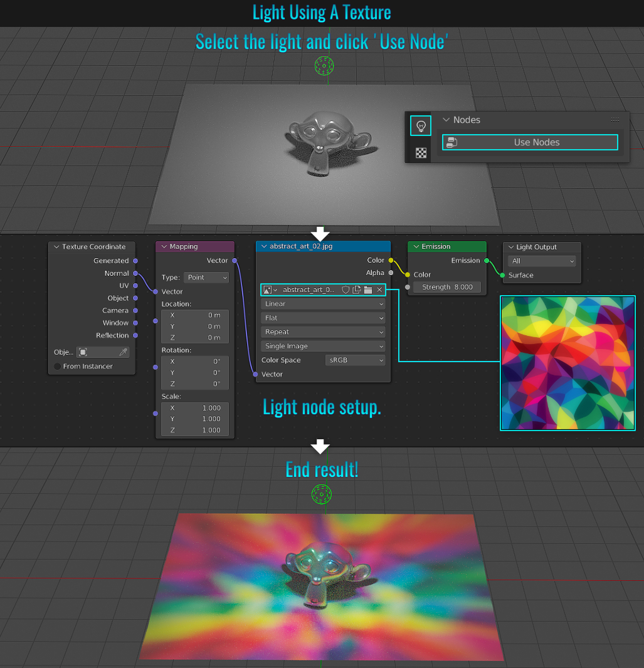The height and width of the screenshot is (668, 644).
Task: Click the Emission Color input socket
Action: [408, 275]
